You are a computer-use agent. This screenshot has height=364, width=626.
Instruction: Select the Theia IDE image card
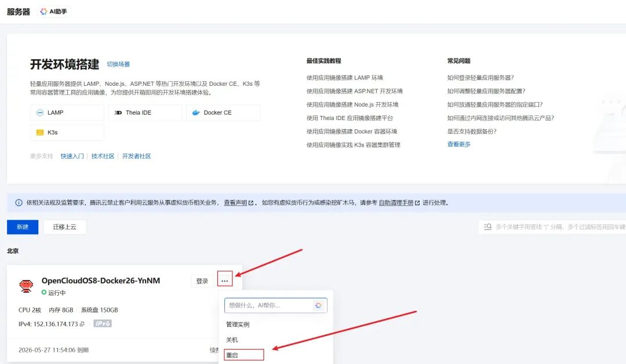tap(145, 112)
